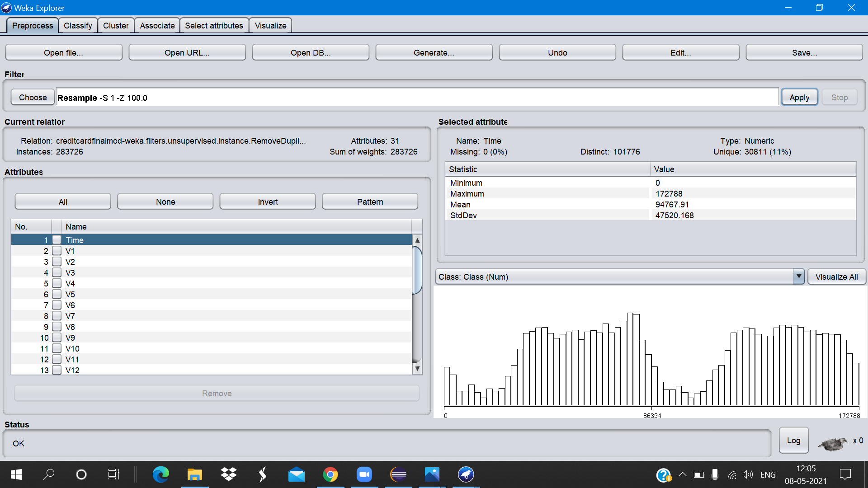
Task: Launch Zoom from the taskbar
Action: [x=364, y=474]
